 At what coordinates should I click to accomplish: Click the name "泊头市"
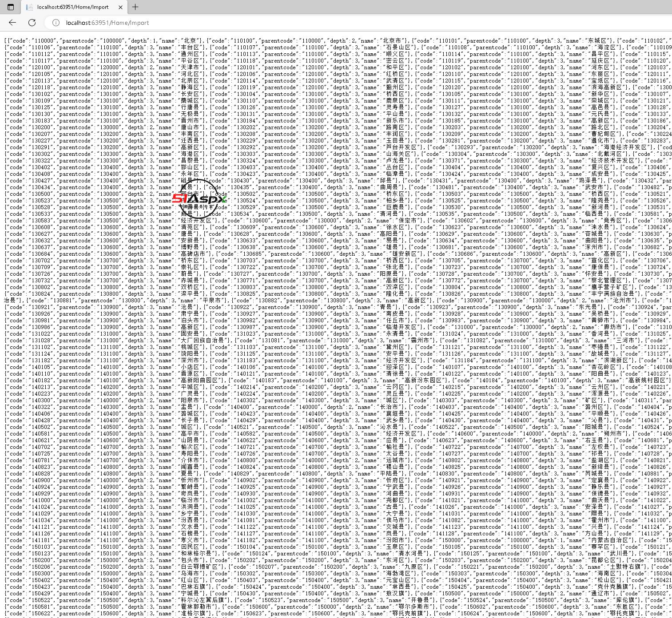click(x=191, y=321)
